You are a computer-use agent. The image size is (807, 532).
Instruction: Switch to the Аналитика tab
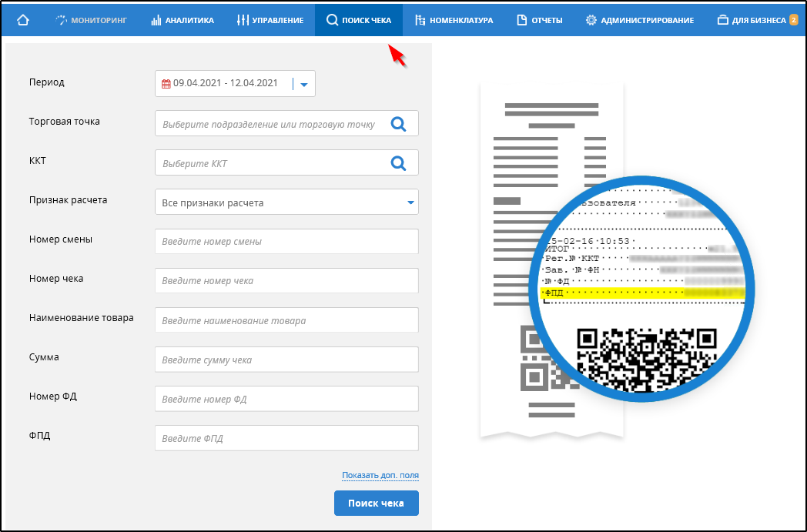182,20
